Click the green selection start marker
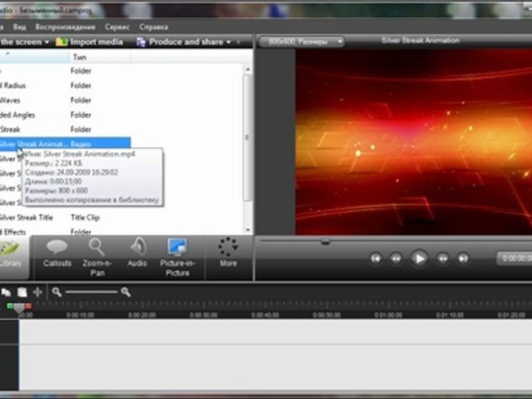Screen dimensions: 532x399 (10, 306)
